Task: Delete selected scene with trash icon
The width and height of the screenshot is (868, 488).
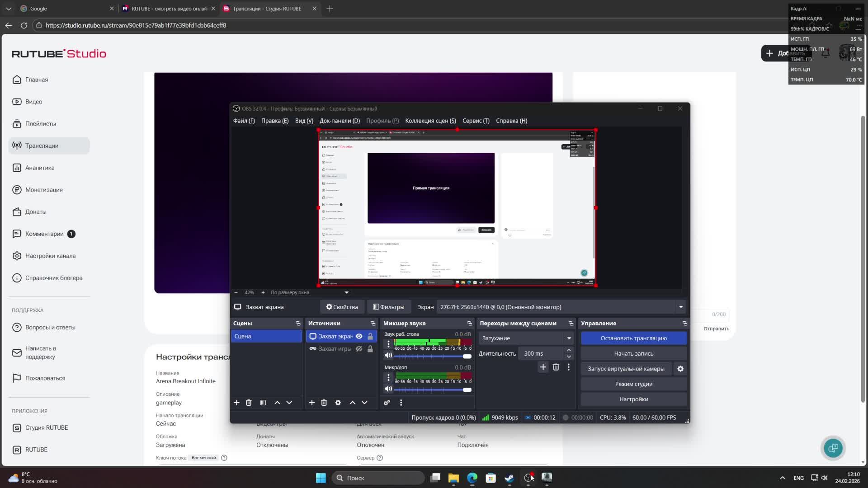Action: tap(249, 403)
